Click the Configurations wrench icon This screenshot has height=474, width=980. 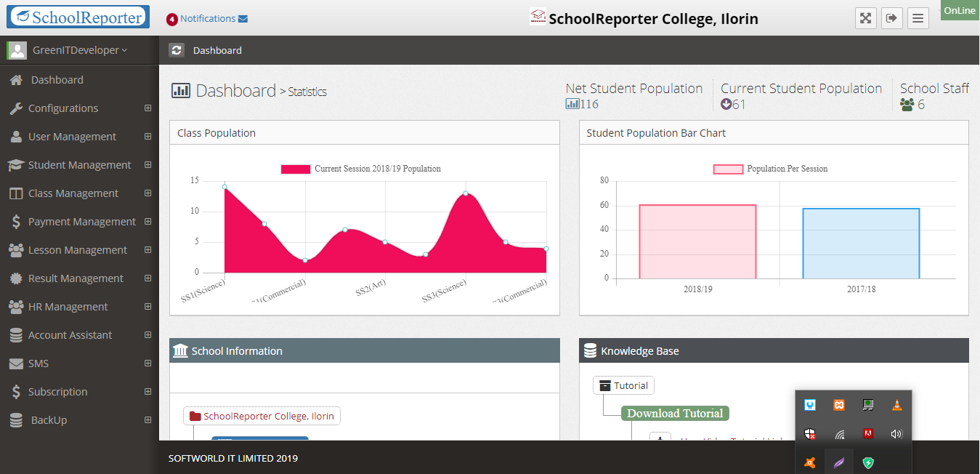[x=16, y=108]
